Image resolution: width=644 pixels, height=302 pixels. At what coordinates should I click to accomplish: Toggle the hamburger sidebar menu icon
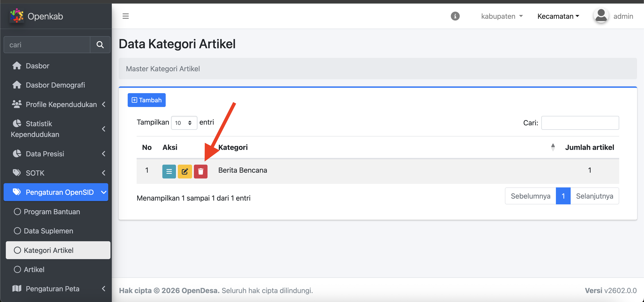point(125,16)
